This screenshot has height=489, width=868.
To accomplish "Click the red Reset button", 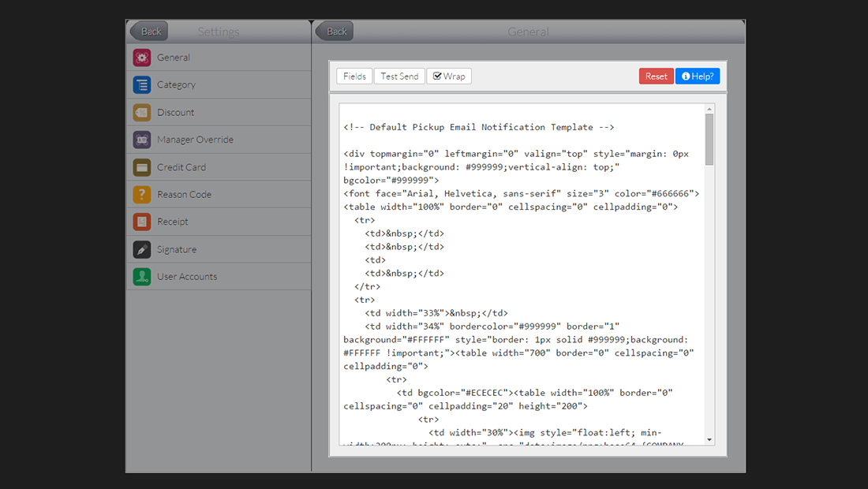I will coord(656,77).
